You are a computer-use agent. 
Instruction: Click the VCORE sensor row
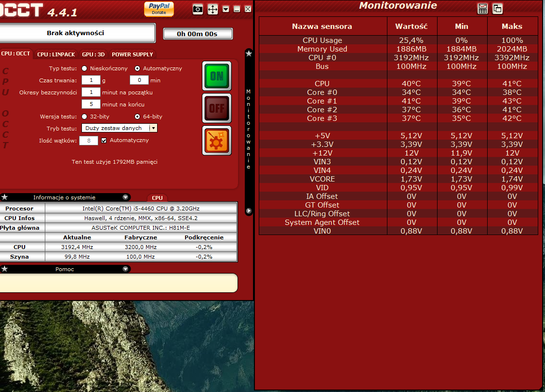[399, 179]
